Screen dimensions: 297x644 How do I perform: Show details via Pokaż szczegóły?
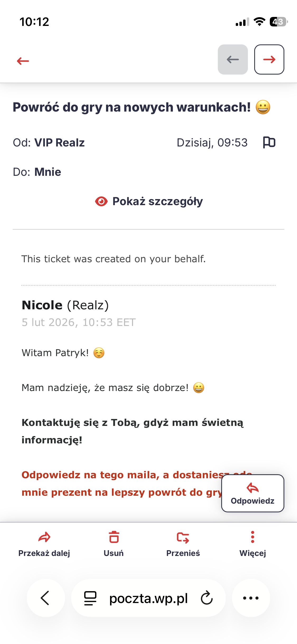[157, 201]
